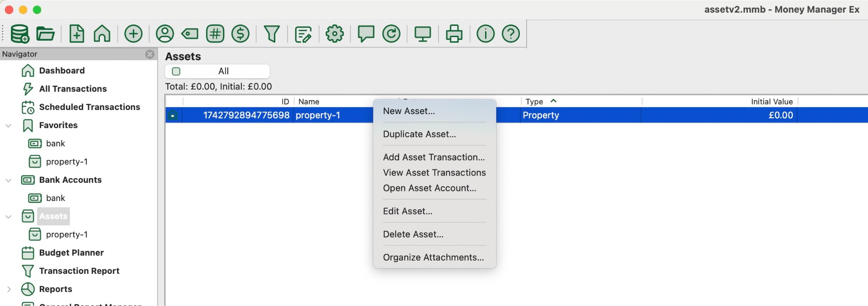
Task: Open settings with the gear icon
Action: coord(335,34)
